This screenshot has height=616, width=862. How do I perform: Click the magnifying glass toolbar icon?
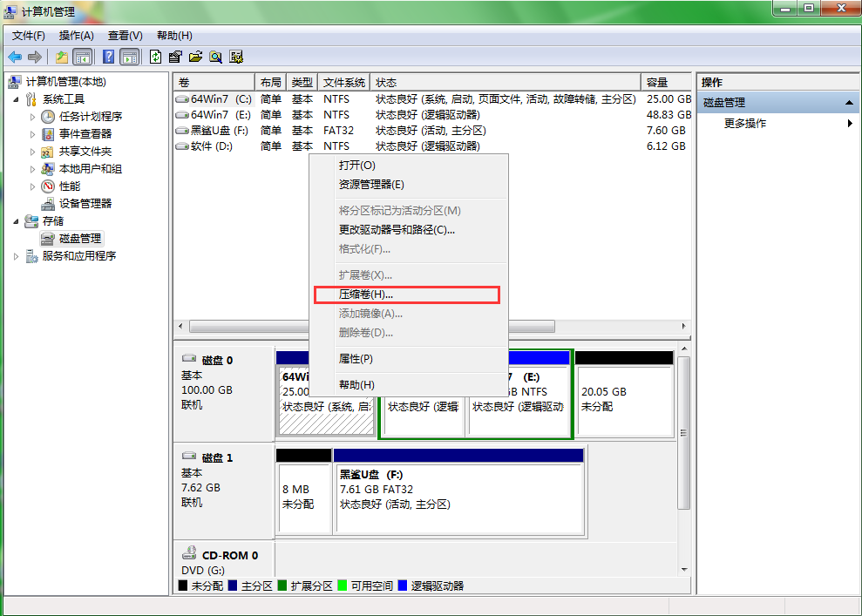click(x=215, y=57)
